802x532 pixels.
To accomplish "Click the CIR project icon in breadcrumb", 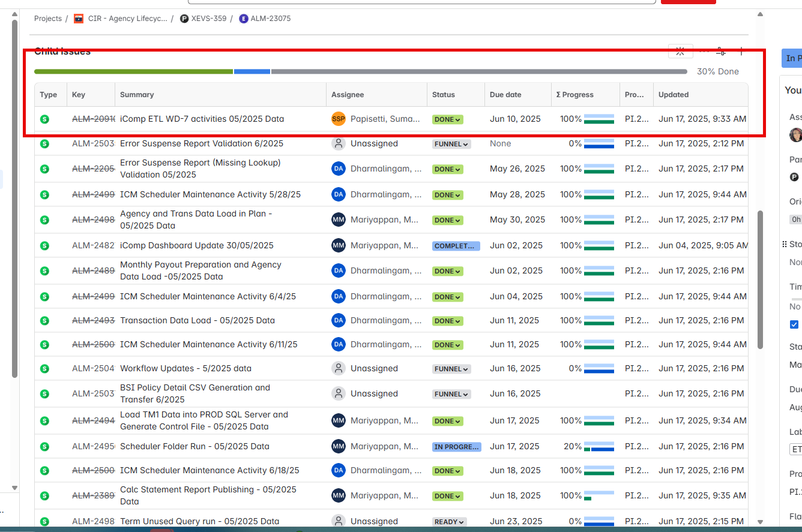I will coord(79,19).
